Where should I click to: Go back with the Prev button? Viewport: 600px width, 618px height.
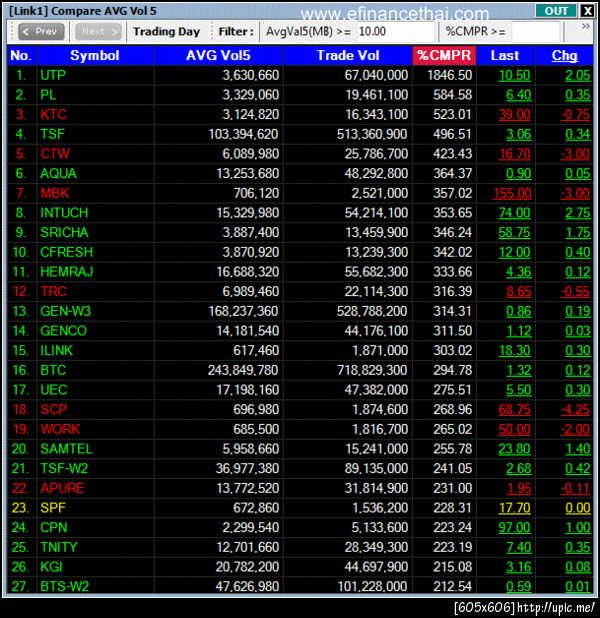(41, 32)
